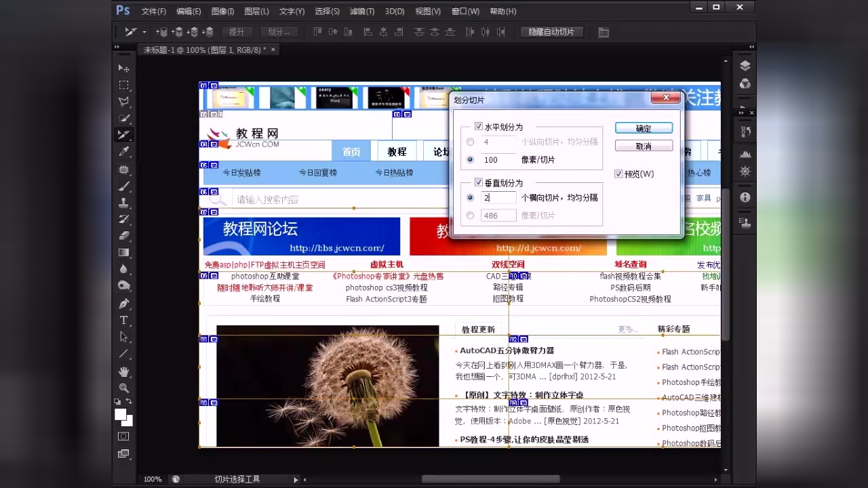Select the Pen tool

pyautogui.click(x=123, y=304)
